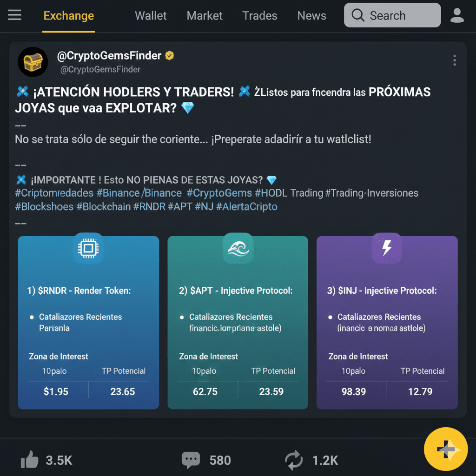Open the post's three-dot options menu
Viewport: 476px width, 476px height.
coord(455,60)
